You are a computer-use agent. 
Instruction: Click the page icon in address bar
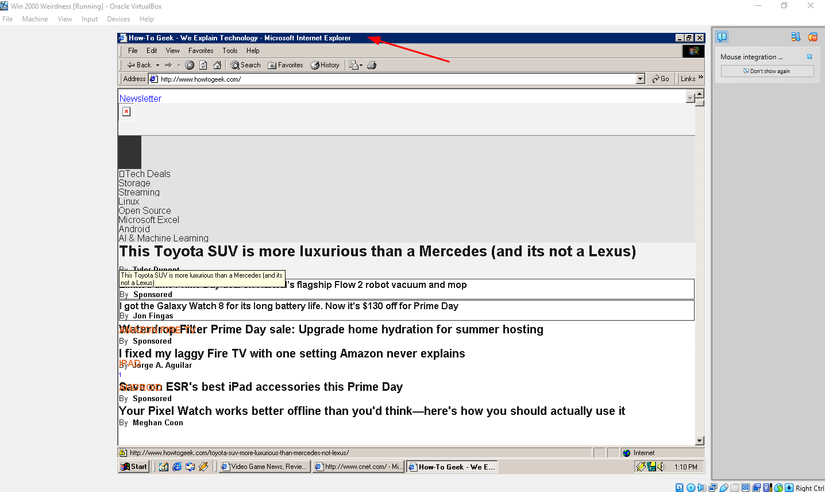click(154, 79)
